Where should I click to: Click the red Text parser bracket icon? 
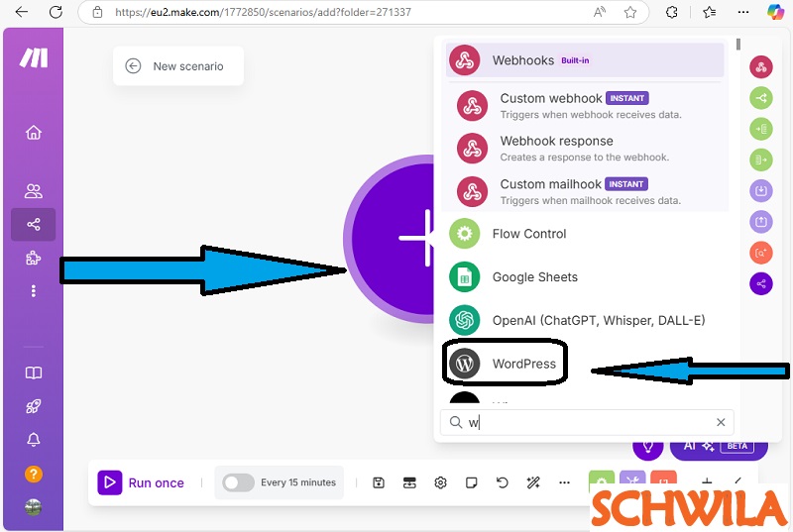click(663, 479)
